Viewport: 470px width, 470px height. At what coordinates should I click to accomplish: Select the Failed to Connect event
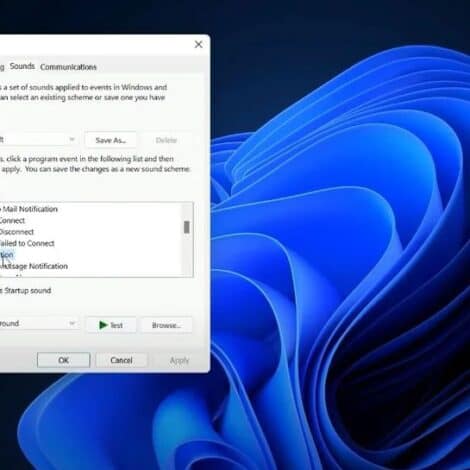(x=27, y=243)
